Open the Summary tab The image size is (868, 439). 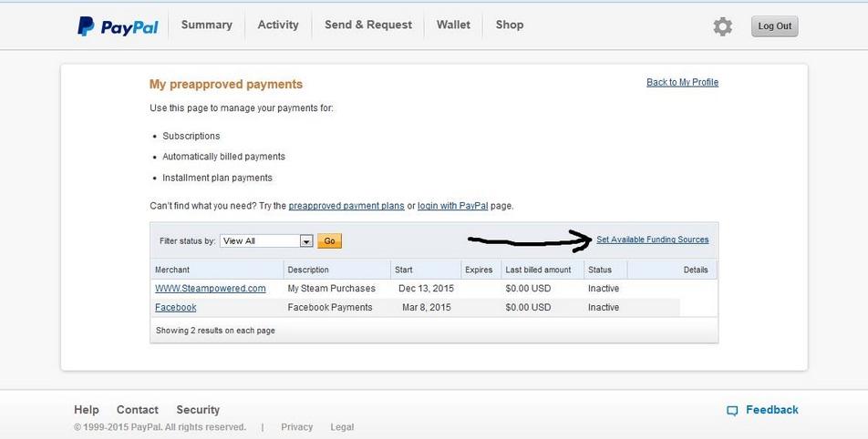[x=206, y=25]
